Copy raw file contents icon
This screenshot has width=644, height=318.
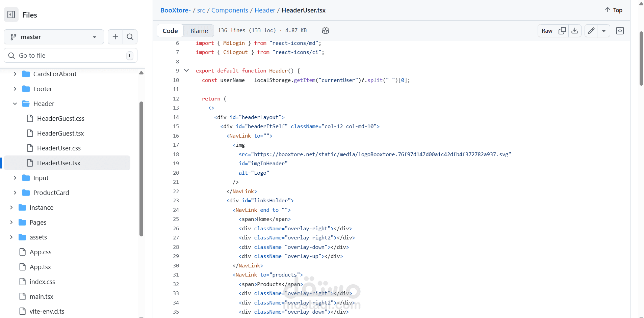tap(562, 31)
